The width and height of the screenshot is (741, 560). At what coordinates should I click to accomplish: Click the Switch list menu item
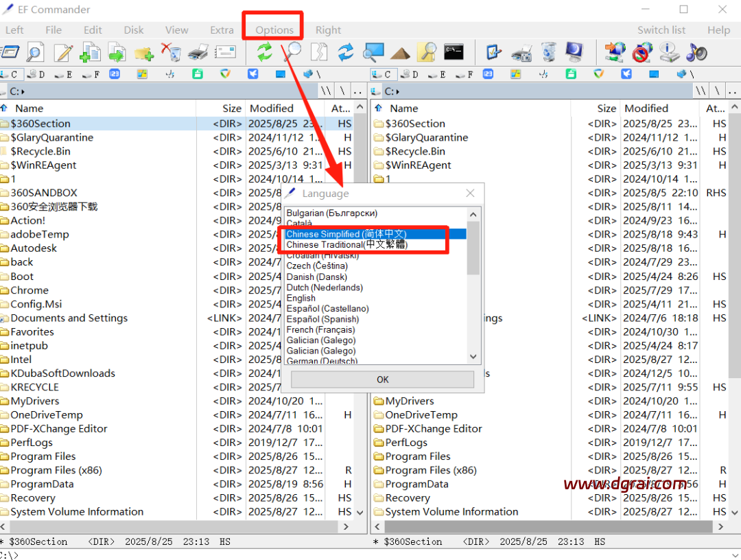click(661, 30)
